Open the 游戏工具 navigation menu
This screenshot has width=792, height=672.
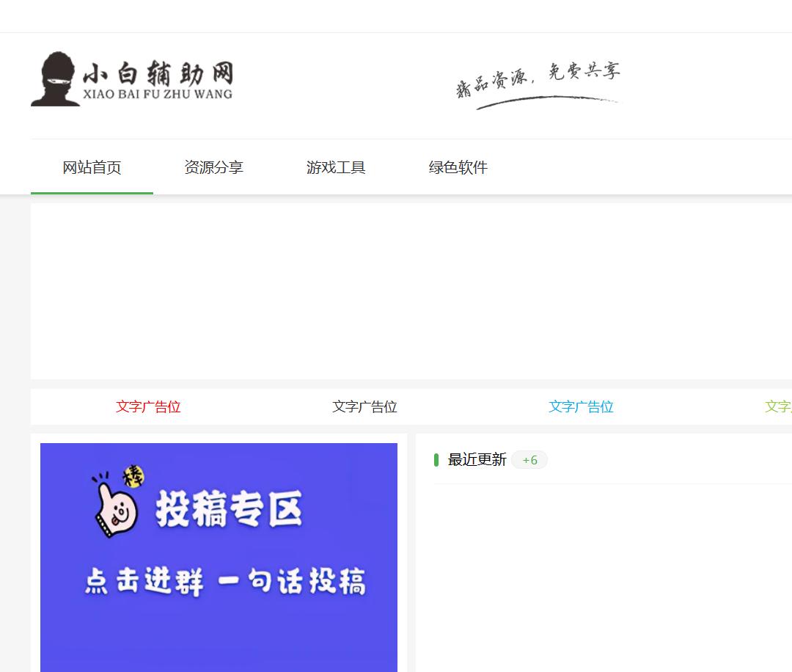click(336, 167)
